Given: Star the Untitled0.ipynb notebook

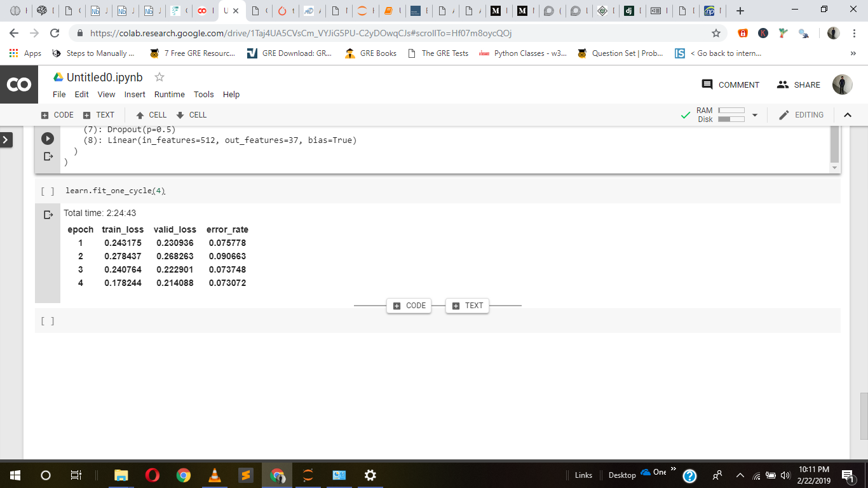Looking at the screenshot, I should coord(159,77).
